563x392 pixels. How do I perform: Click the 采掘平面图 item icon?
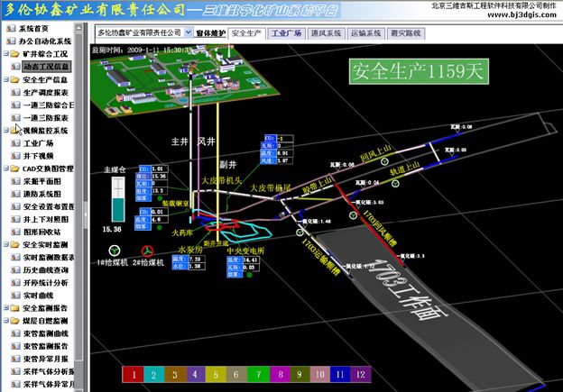coord(15,181)
